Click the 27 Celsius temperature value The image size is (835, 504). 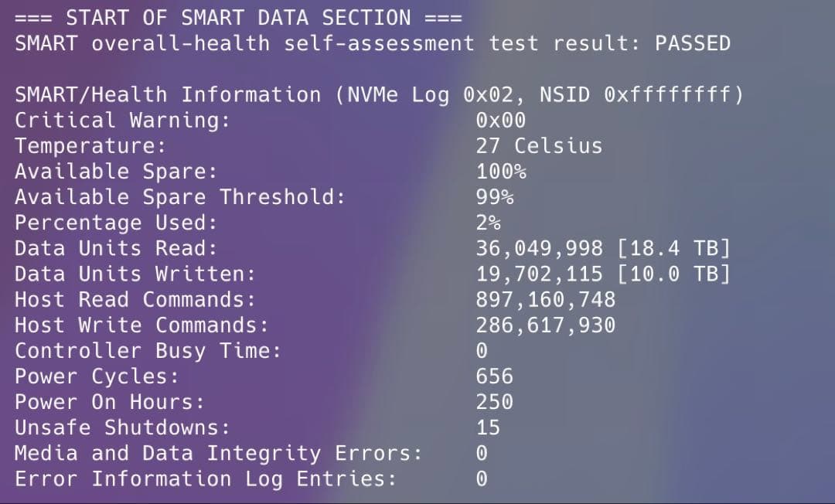pos(539,146)
